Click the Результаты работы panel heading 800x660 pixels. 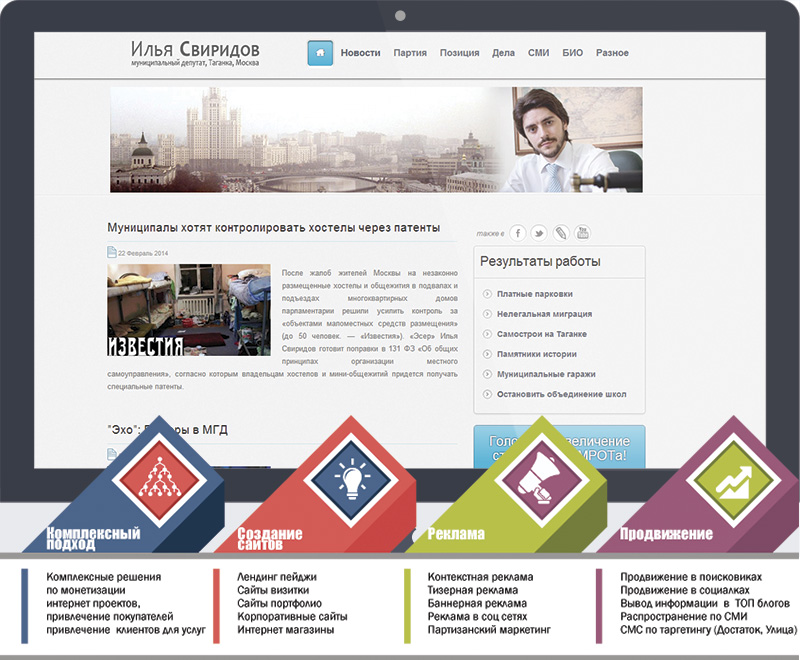point(540,261)
